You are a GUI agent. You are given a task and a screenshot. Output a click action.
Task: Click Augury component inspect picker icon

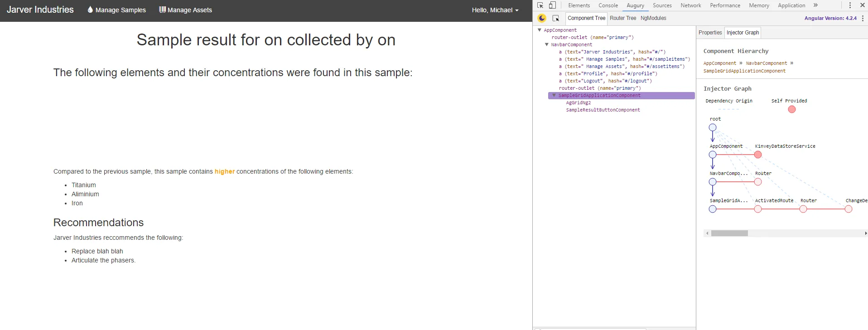coord(556,18)
